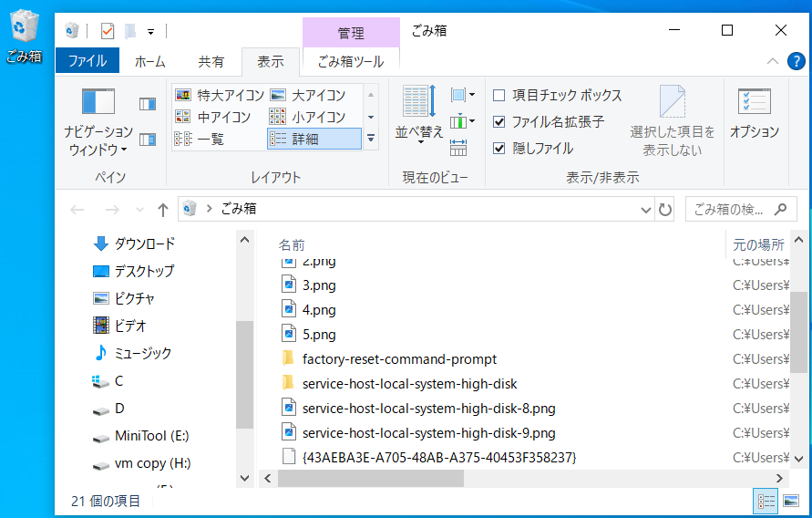Toggle ファイル名拡張子 checkbox
The width and height of the screenshot is (812, 518).
499,122
